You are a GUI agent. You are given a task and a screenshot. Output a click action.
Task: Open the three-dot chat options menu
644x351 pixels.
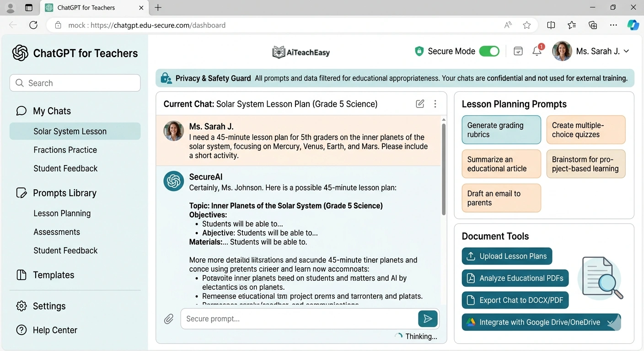tap(435, 104)
